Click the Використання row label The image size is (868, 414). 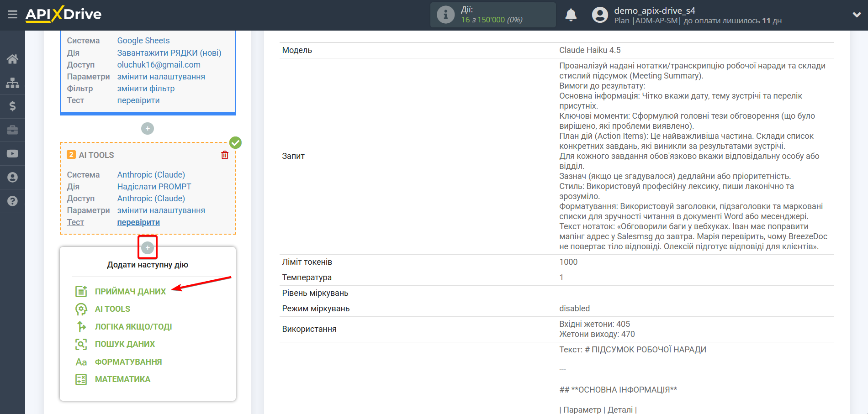click(309, 329)
